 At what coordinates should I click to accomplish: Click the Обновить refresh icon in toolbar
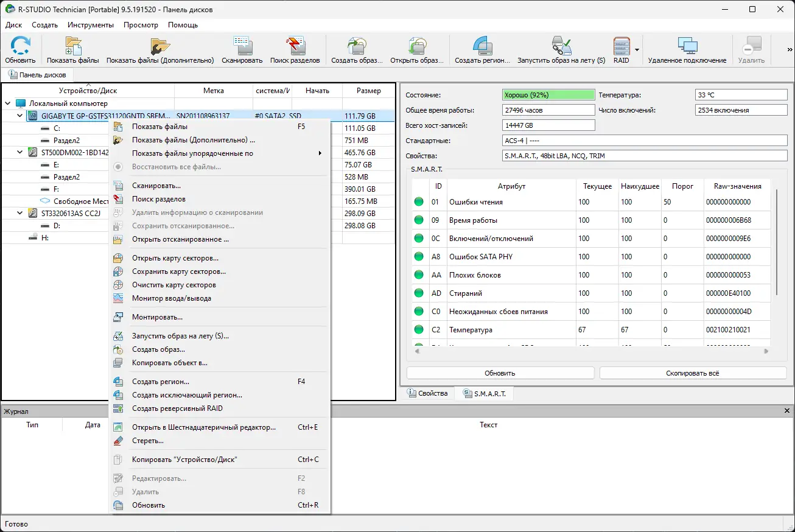pyautogui.click(x=19, y=49)
